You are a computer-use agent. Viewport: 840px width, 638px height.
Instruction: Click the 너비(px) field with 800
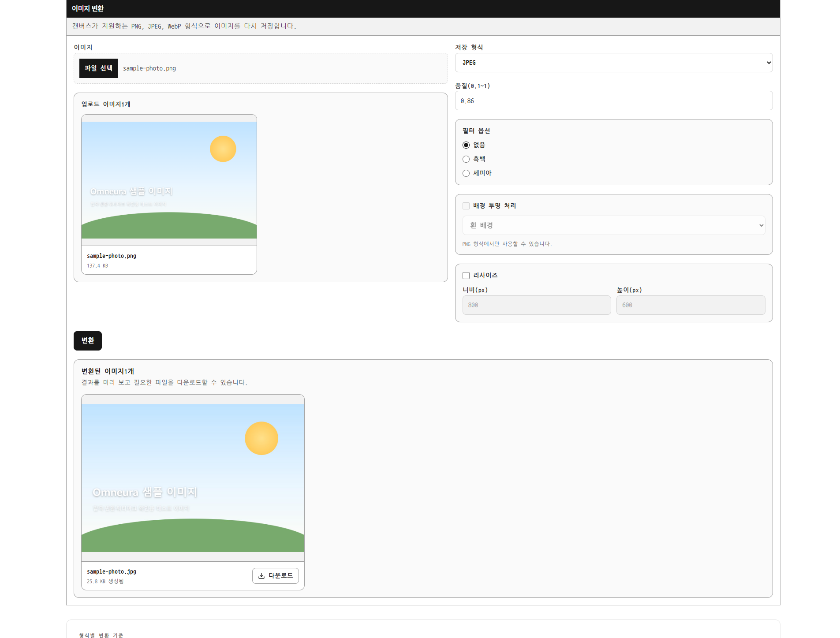[537, 305]
